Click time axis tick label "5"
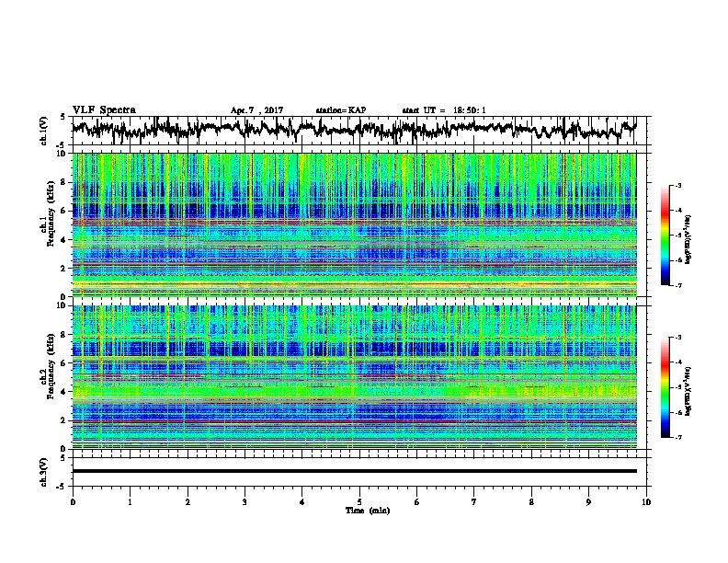This screenshot has width=728, height=563. point(359,502)
